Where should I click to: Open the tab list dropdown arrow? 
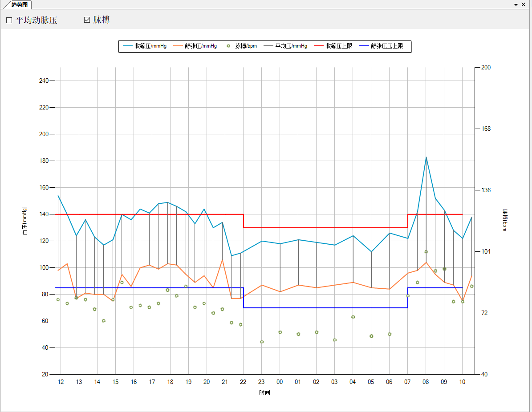coord(516,4)
